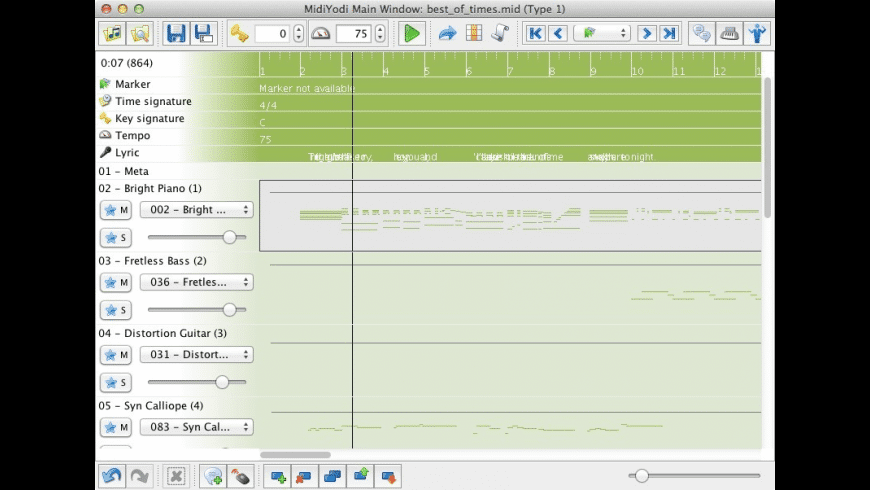This screenshot has width=870, height=490.
Task: Start playback with the green play button
Action: (x=412, y=33)
